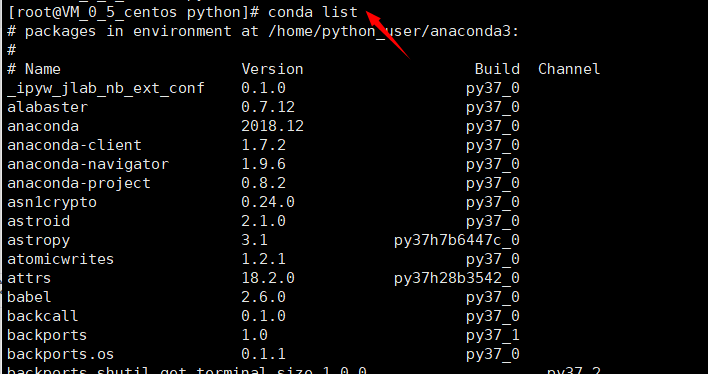
Task: Select package name backcall
Action: click(42, 316)
